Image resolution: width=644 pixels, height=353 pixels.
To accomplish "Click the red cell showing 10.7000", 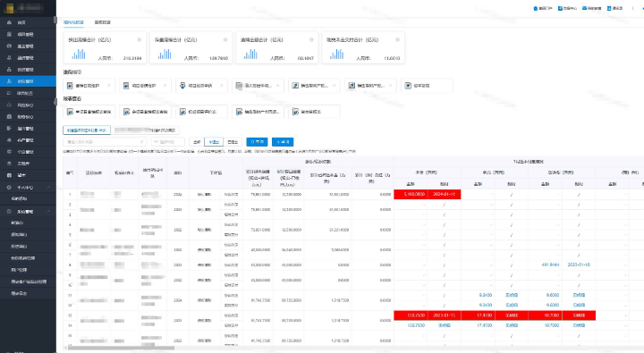I will [545, 315].
